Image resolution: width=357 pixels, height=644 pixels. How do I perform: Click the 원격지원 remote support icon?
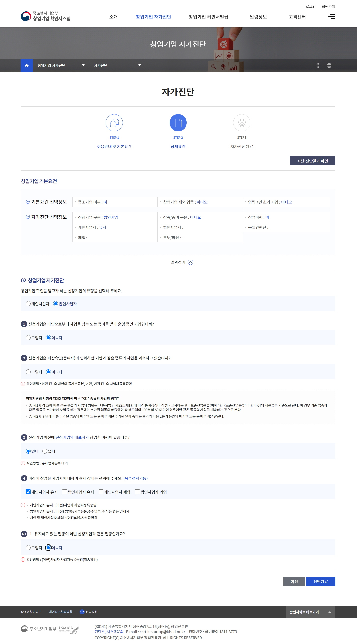tap(82, 612)
